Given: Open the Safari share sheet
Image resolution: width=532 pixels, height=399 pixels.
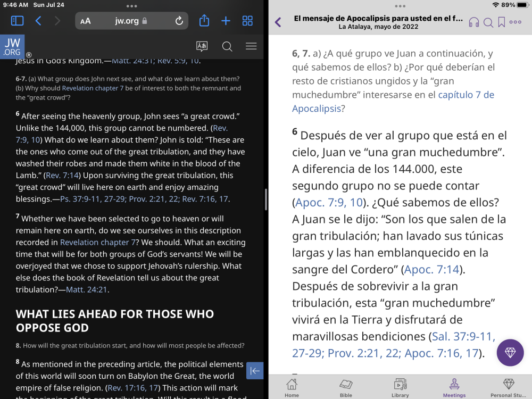Looking at the screenshot, I should (204, 20).
